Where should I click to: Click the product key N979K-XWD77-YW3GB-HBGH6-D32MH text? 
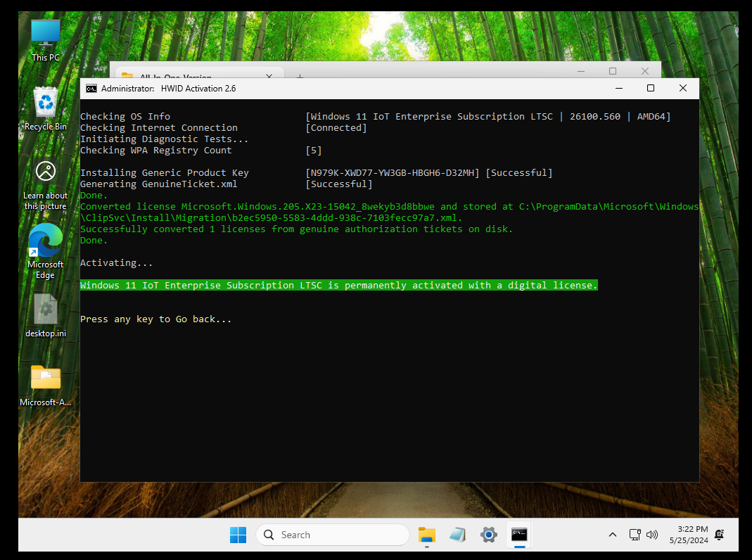(x=393, y=172)
